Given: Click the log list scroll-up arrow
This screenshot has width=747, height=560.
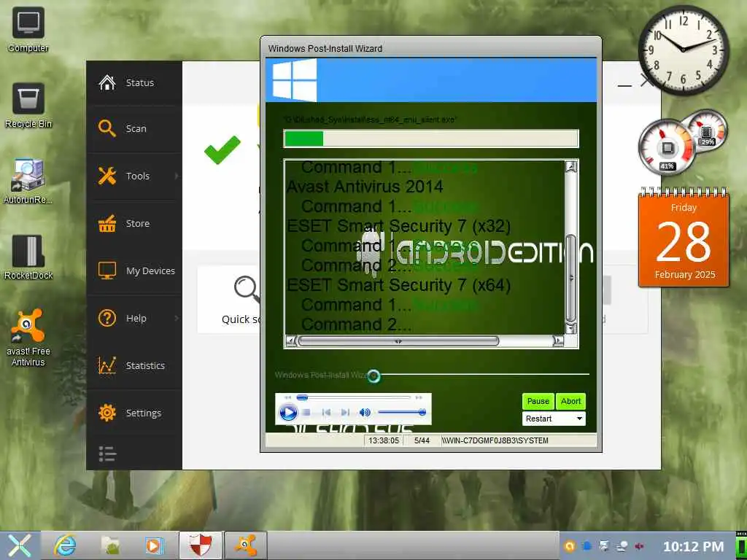Looking at the screenshot, I should coord(570,167).
